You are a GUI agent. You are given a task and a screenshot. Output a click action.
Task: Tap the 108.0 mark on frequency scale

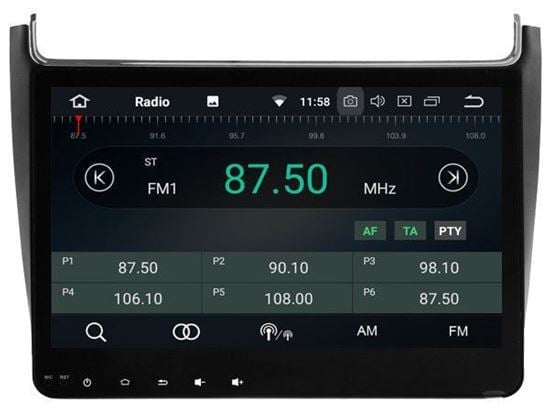tap(475, 136)
